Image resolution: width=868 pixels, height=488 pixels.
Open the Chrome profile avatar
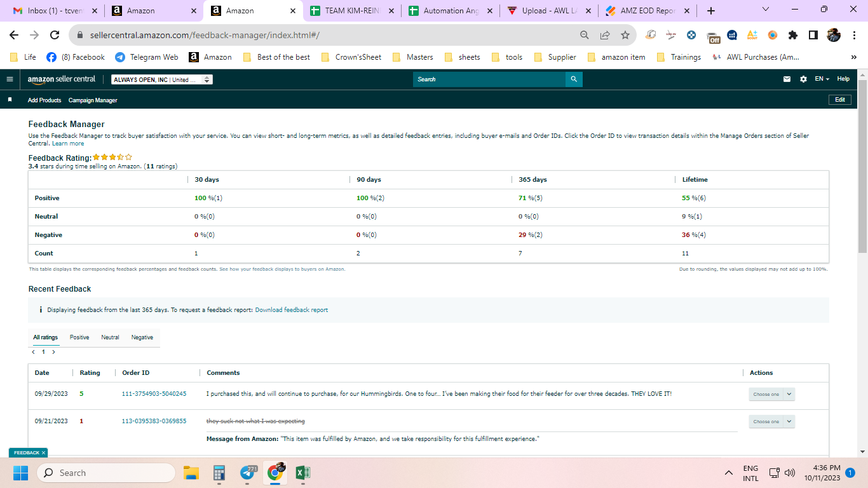point(834,35)
